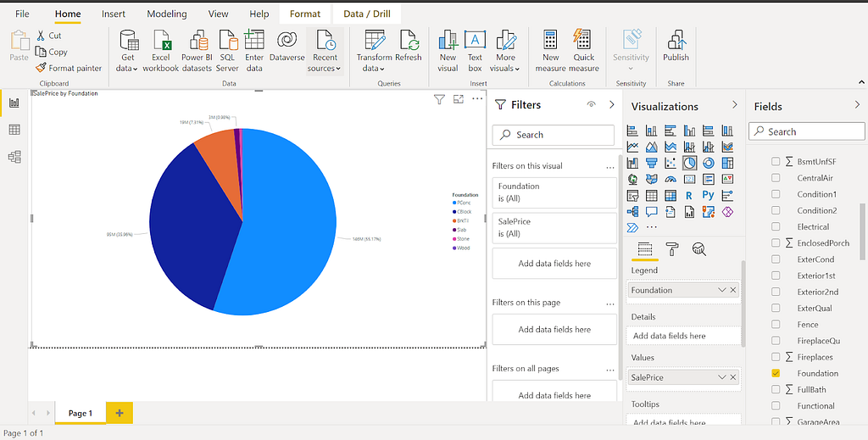868x440 pixels.
Task: Choose the Decomposition tree visual
Action: pyautogui.click(x=632, y=211)
